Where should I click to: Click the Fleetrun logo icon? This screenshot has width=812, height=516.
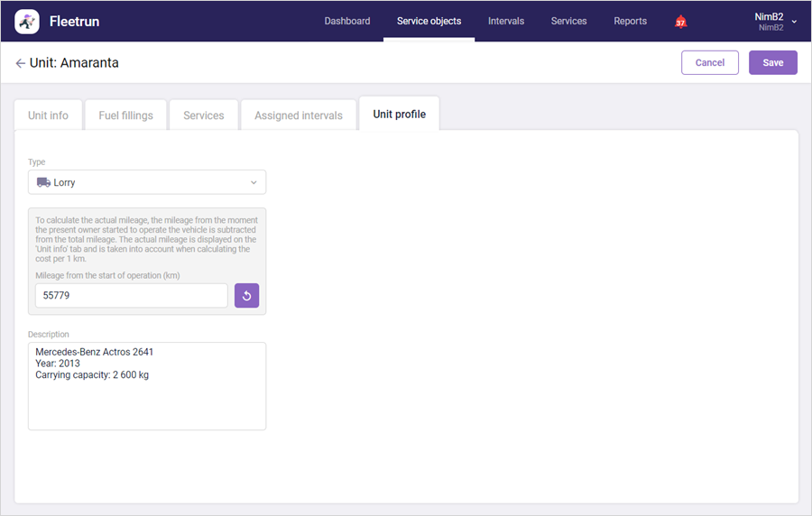27,22
